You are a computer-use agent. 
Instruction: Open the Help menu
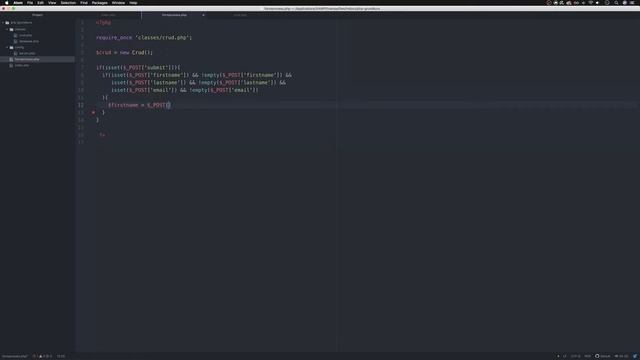point(133,2)
